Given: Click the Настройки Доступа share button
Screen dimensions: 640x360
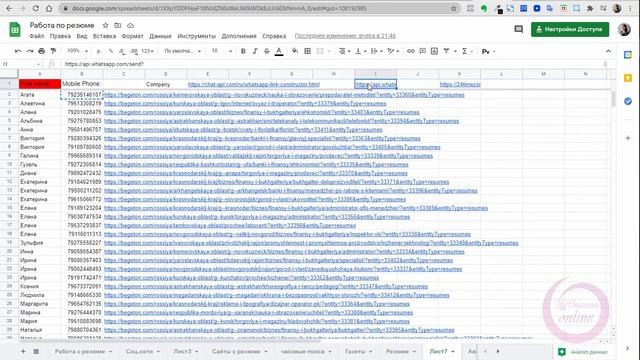Looking at the screenshot, I should coord(570,29).
